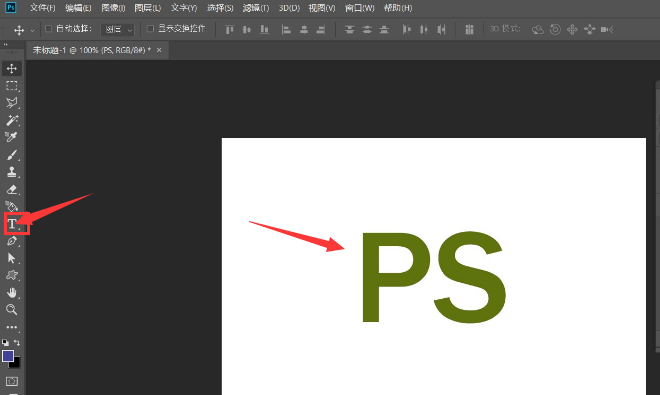Open the Auto-Select layer type dropdown
This screenshot has width=660, height=395.
pos(117,29)
